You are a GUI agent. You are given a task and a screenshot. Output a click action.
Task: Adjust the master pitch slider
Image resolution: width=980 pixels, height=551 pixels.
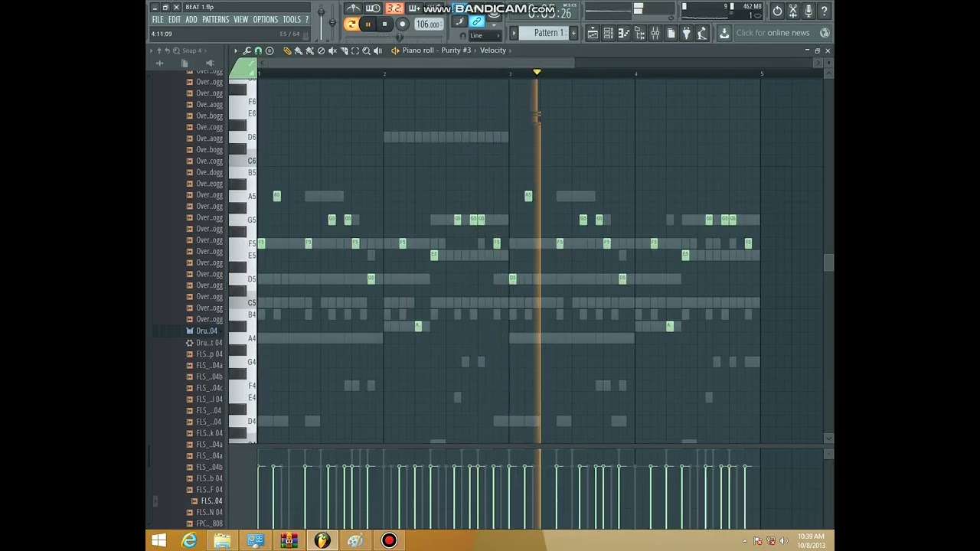[332, 21]
